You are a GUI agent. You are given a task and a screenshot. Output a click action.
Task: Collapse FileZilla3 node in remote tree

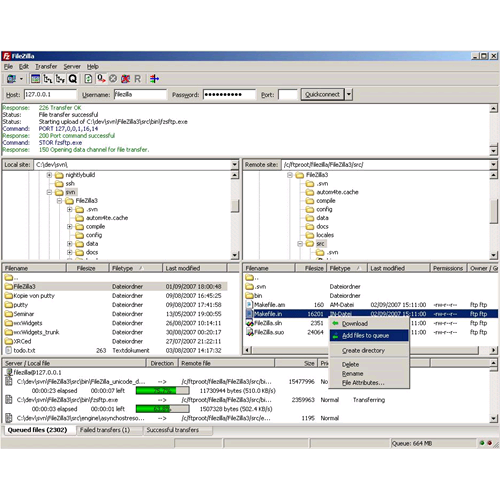(x=290, y=175)
